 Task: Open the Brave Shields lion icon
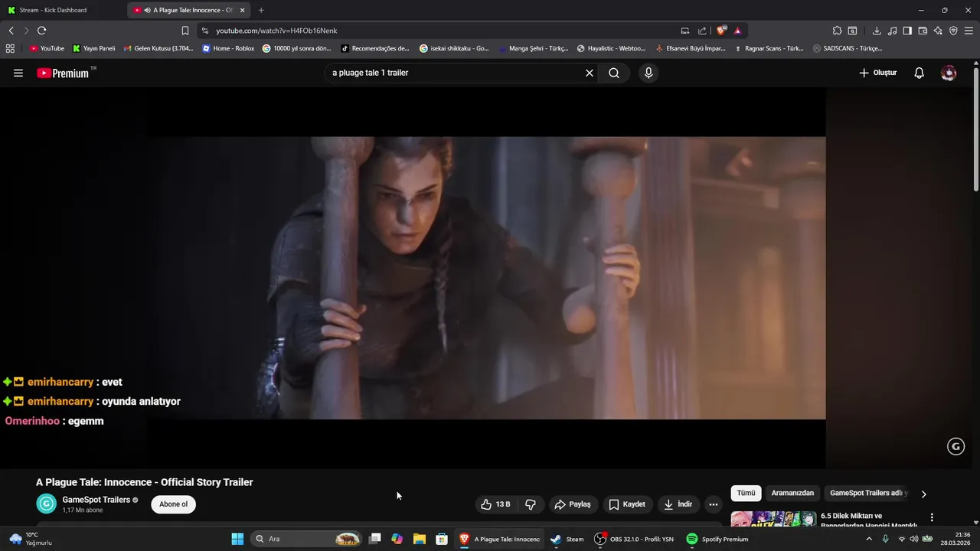point(721,31)
